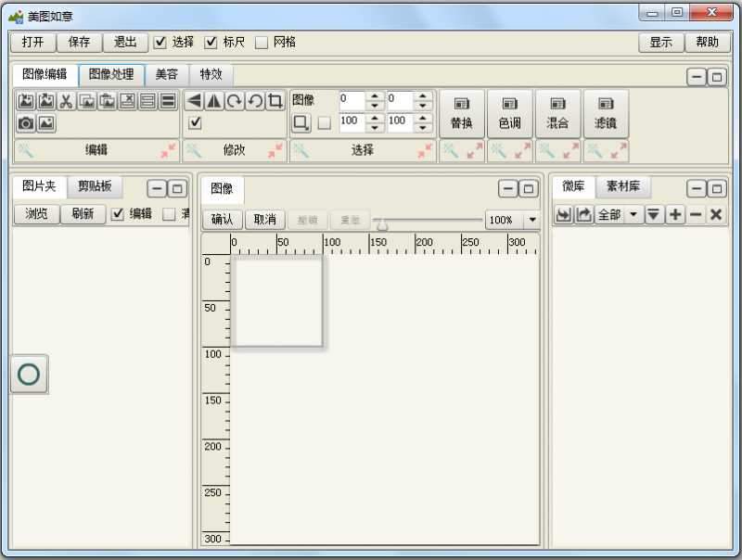Click the plus icon in 微库 panel
742x560 pixels.
pos(675,214)
